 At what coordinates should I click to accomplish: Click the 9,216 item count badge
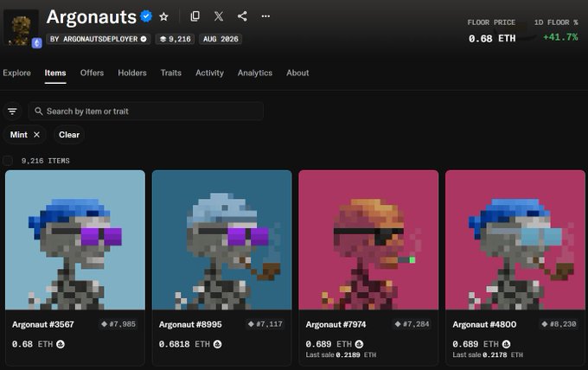[x=176, y=39]
